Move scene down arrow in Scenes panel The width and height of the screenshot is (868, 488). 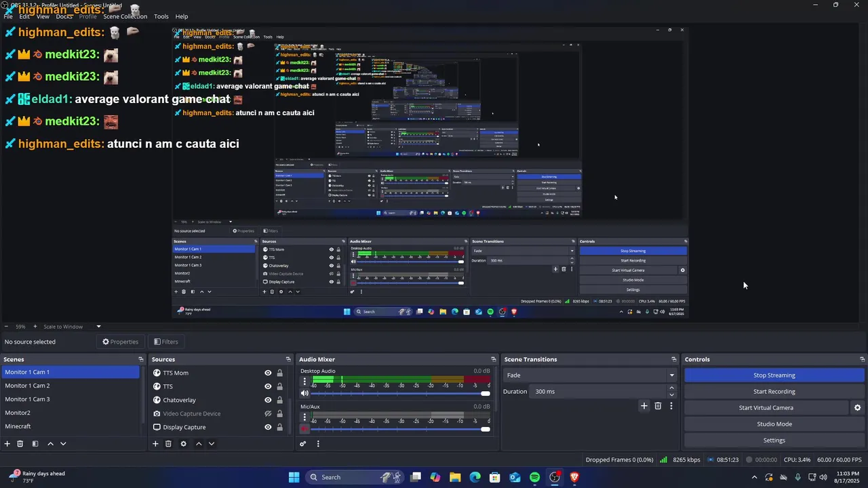coord(63,444)
